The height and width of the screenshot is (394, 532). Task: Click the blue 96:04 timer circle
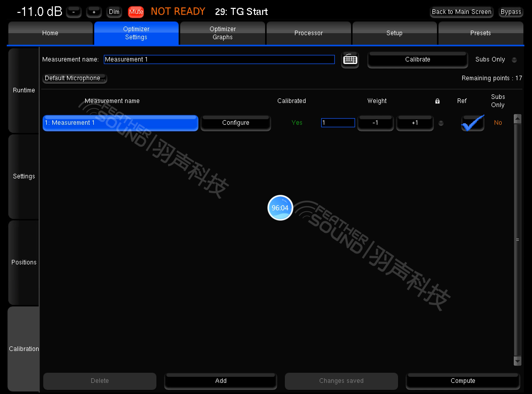(x=280, y=208)
